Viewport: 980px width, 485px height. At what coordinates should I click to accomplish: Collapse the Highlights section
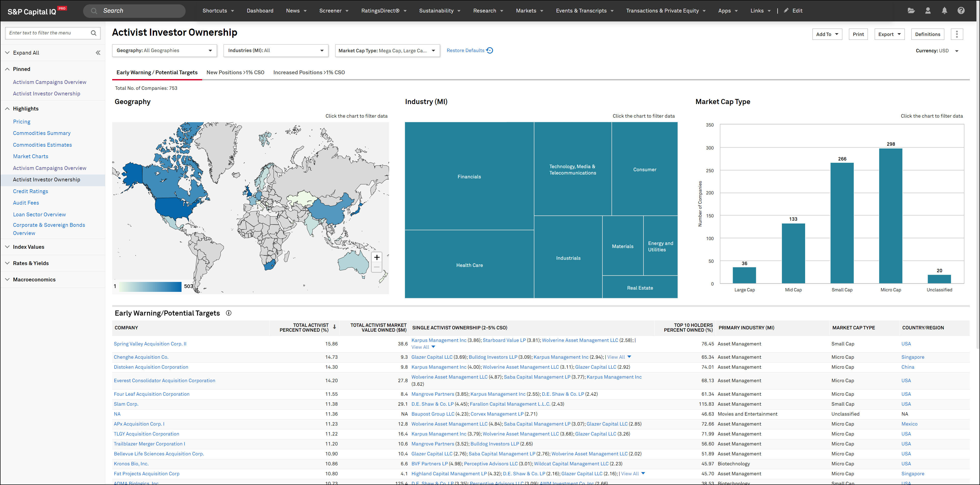click(8, 108)
